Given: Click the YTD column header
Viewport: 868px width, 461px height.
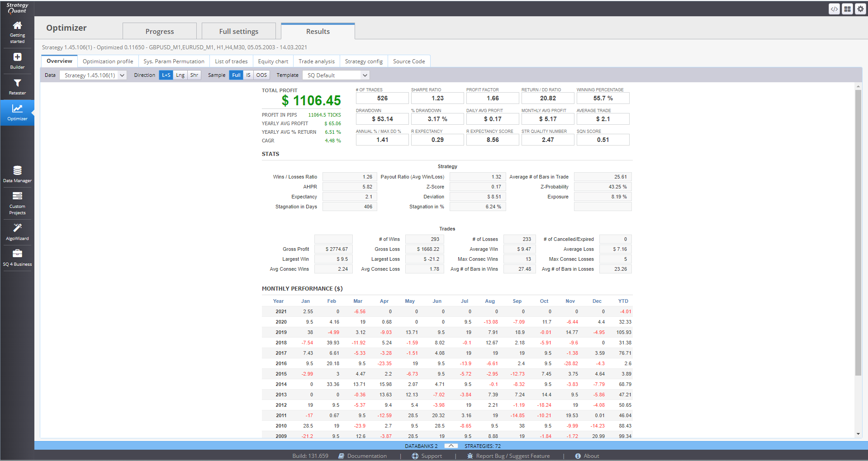Looking at the screenshot, I should tap(623, 301).
